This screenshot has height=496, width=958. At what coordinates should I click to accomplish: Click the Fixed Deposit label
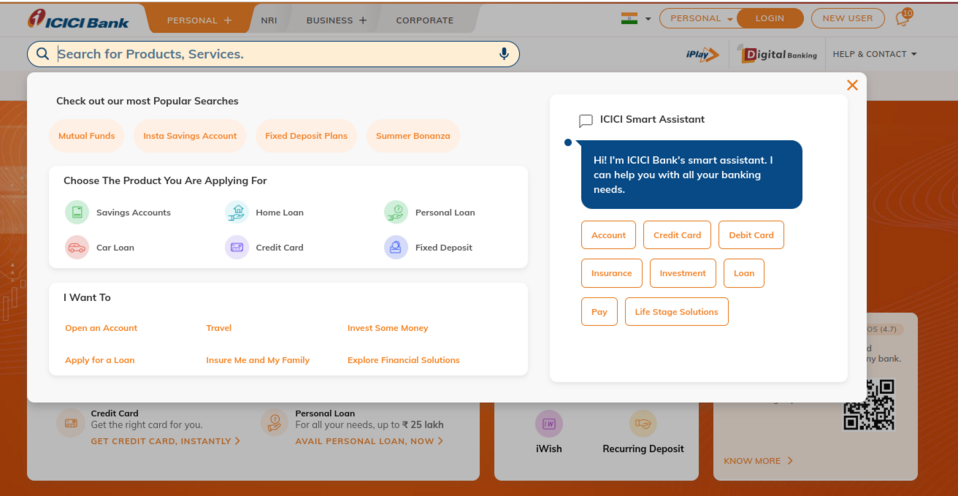[444, 247]
